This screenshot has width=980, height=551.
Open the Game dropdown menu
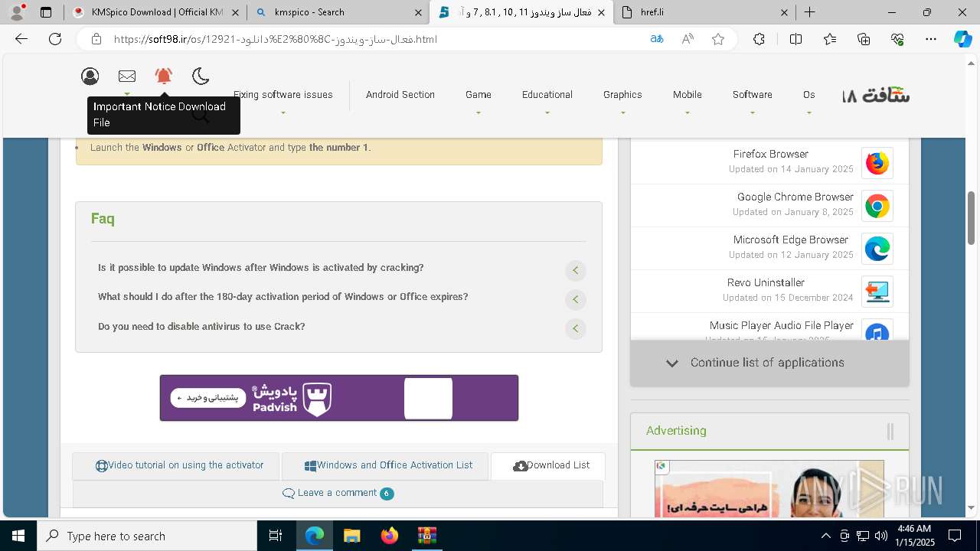(x=479, y=95)
